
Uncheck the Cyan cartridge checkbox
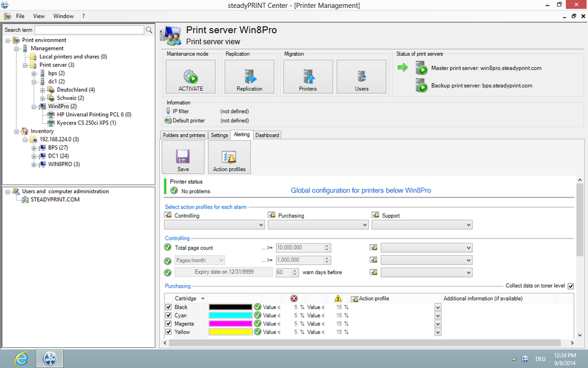168,315
